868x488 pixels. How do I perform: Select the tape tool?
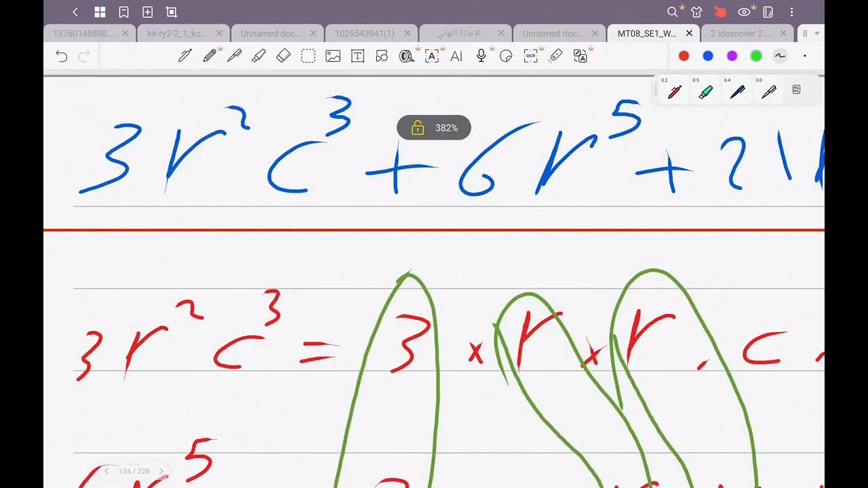point(407,56)
